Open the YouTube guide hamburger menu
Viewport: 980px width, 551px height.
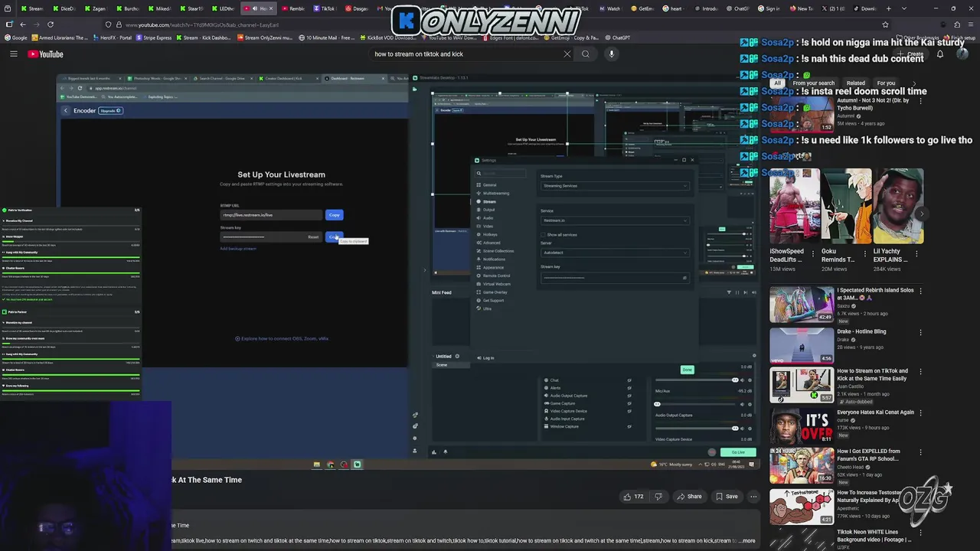tap(13, 54)
